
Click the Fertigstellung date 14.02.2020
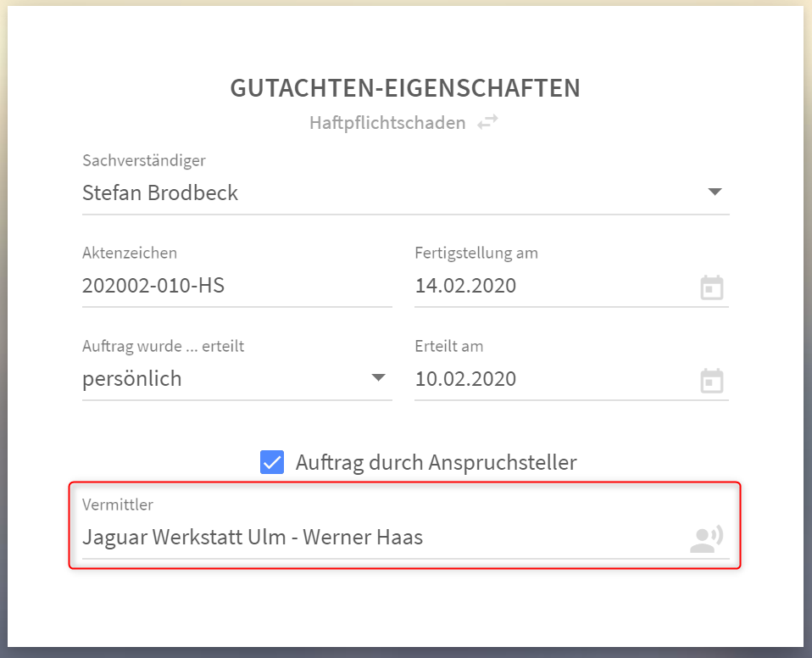tap(465, 286)
